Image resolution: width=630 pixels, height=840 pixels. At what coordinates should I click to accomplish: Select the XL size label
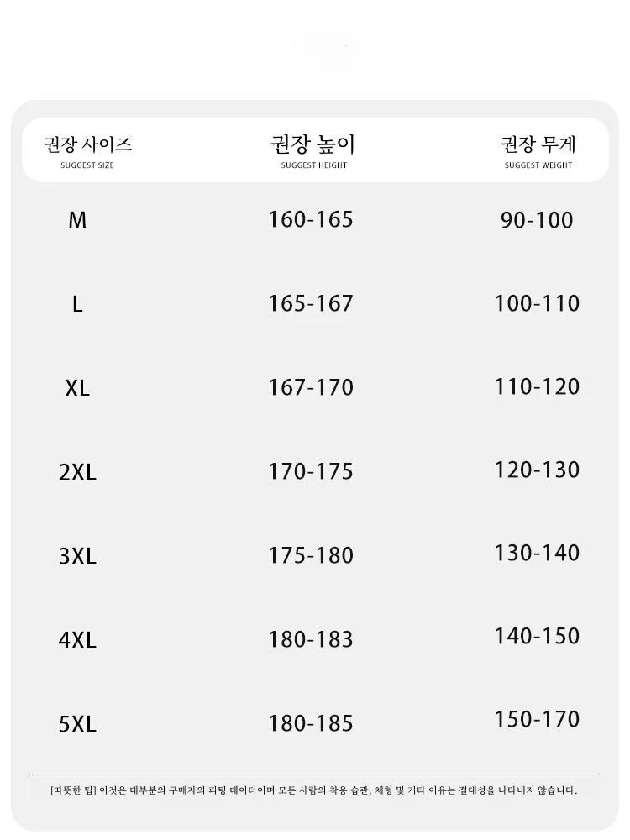pyautogui.click(x=77, y=388)
